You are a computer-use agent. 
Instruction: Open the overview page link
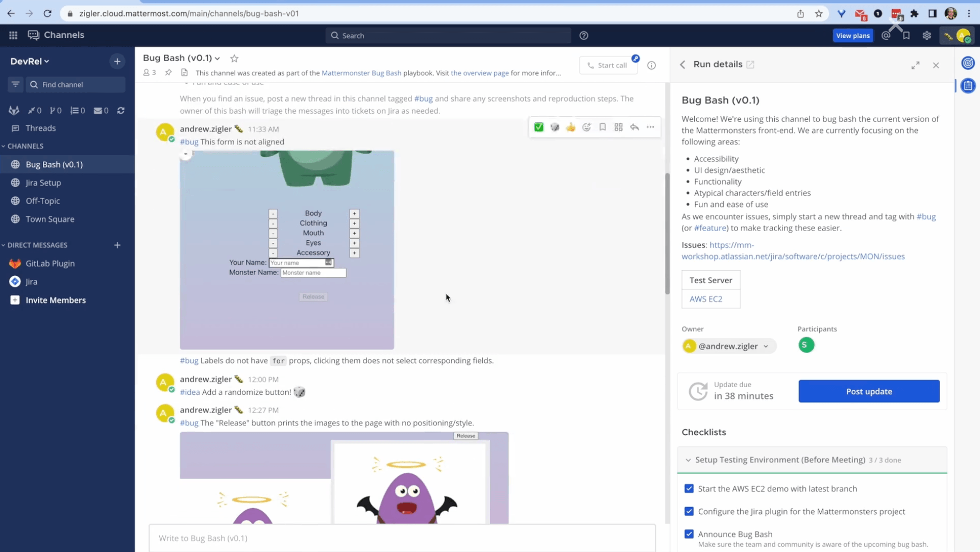(x=480, y=73)
